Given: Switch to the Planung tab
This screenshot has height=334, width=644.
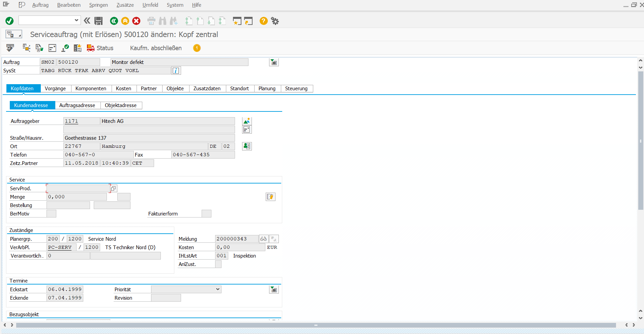Looking at the screenshot, I should [267, 89].
